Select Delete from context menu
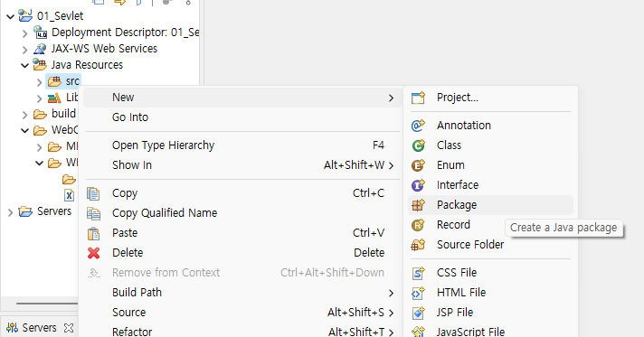Viewport: 644px width, 337px height. pos(242,253)
